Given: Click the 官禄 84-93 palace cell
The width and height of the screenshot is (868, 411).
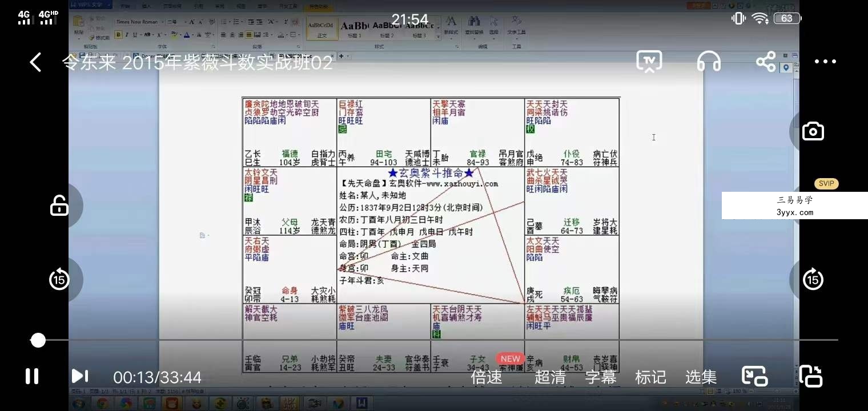Looking at the screenshot, I should (x=477, y=132).
